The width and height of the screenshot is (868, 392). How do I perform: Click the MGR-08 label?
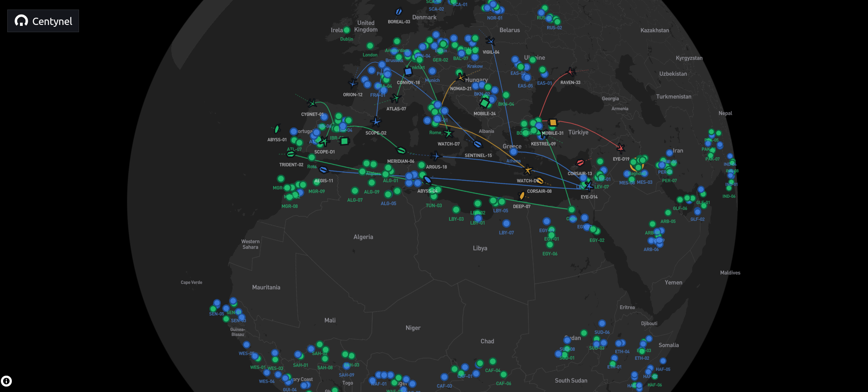tap(290, 206)
